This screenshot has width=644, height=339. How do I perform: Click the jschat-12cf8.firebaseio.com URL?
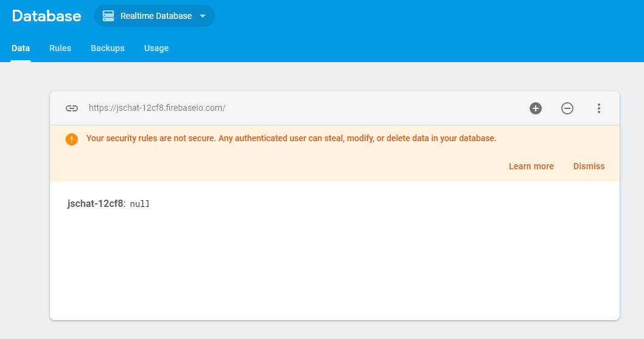(157, 108)
